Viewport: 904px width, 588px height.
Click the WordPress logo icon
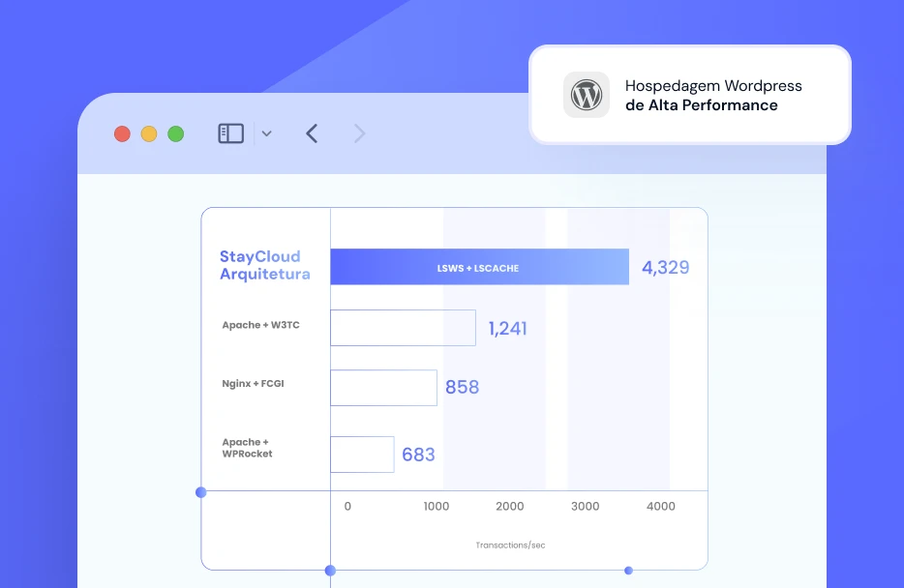pos(587,95)
